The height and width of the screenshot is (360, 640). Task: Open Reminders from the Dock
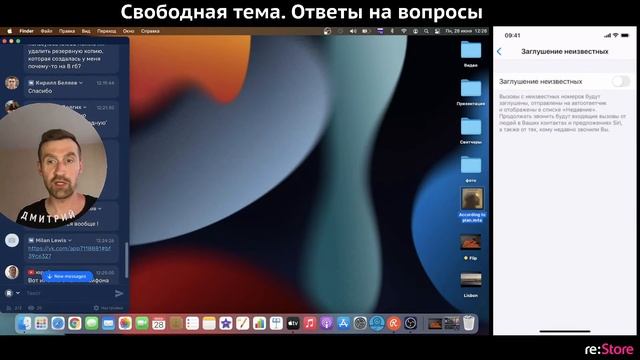click(x=192, y=323)
